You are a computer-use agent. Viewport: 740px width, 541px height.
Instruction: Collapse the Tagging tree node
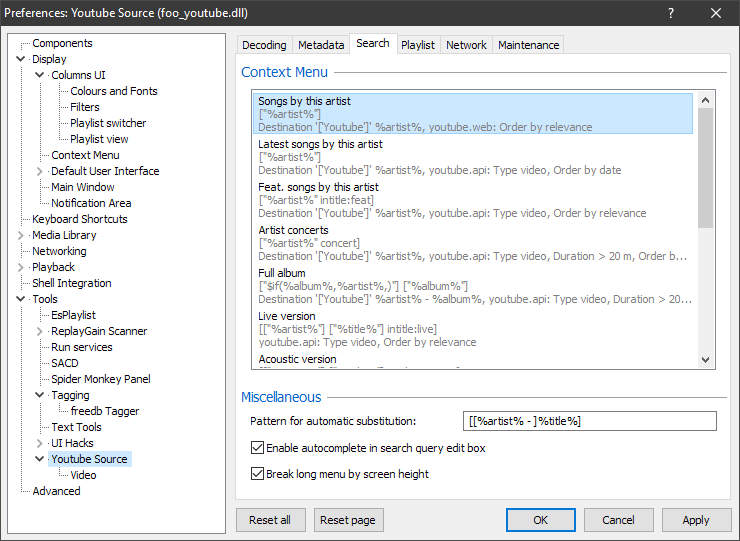(x=40, y=395)
